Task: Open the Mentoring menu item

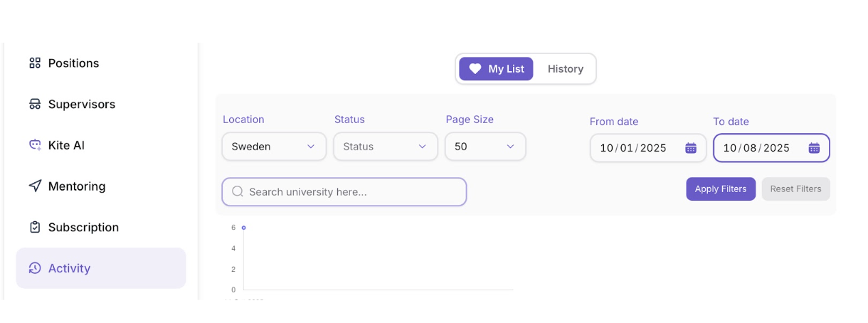Action: coord(77,186)
